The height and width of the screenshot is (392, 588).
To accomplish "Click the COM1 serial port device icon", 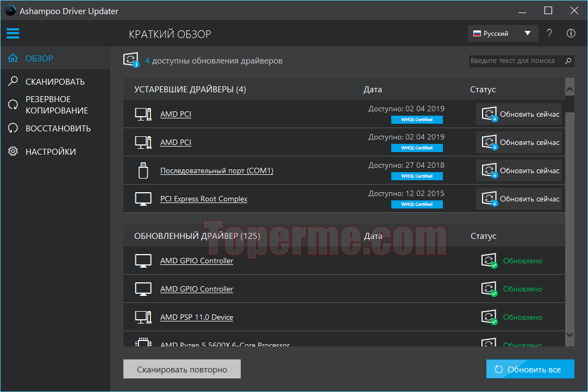I will [143, 170].
